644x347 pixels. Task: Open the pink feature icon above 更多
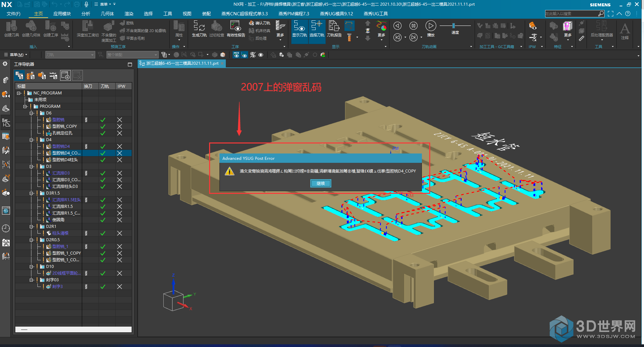[x=568, y=26]
